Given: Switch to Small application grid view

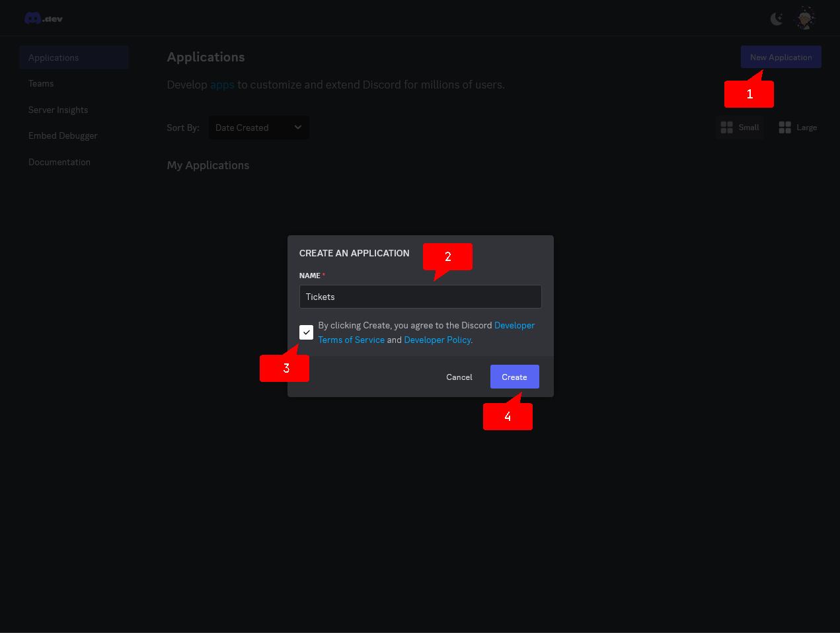Looking at the screenshot, I should tap(740, 127).
